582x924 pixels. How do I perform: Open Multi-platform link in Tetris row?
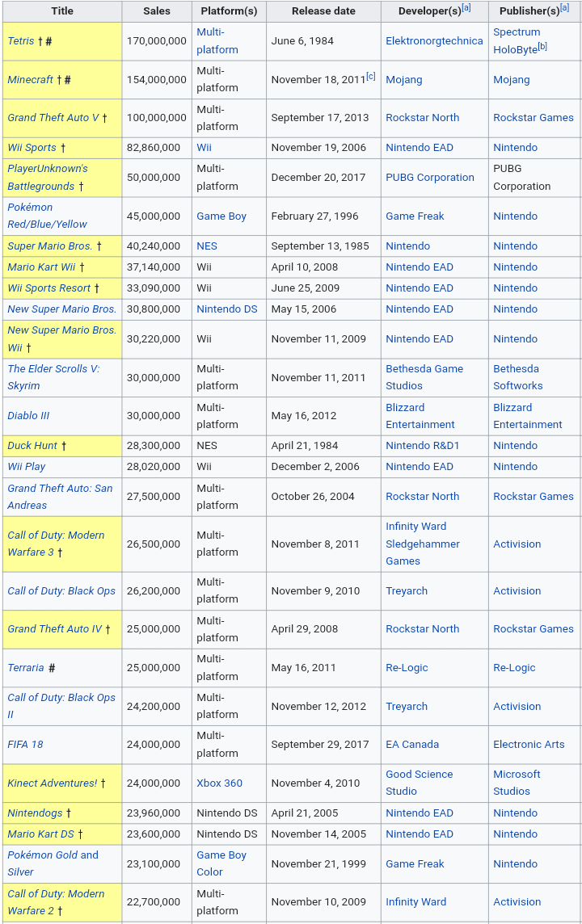coord(217,41)
